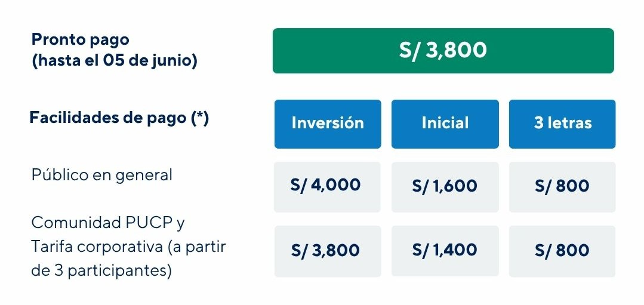Click the Pronto pago heading
644x305 pixels.
tap(80, 40)
